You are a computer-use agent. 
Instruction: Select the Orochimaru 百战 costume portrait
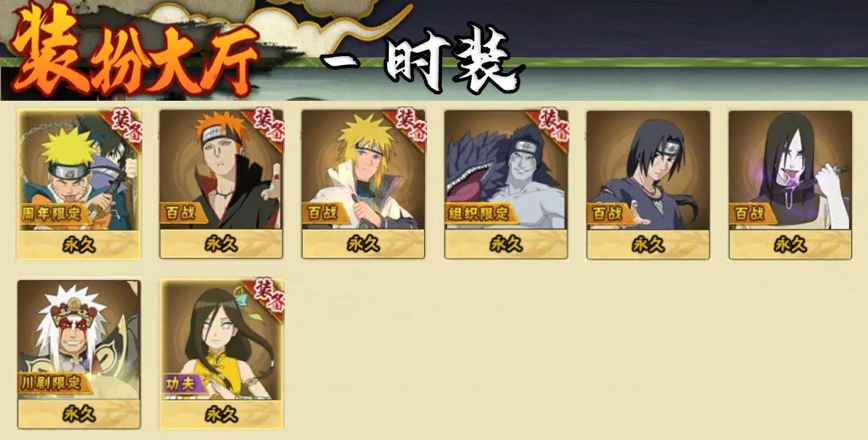(790, 170)
